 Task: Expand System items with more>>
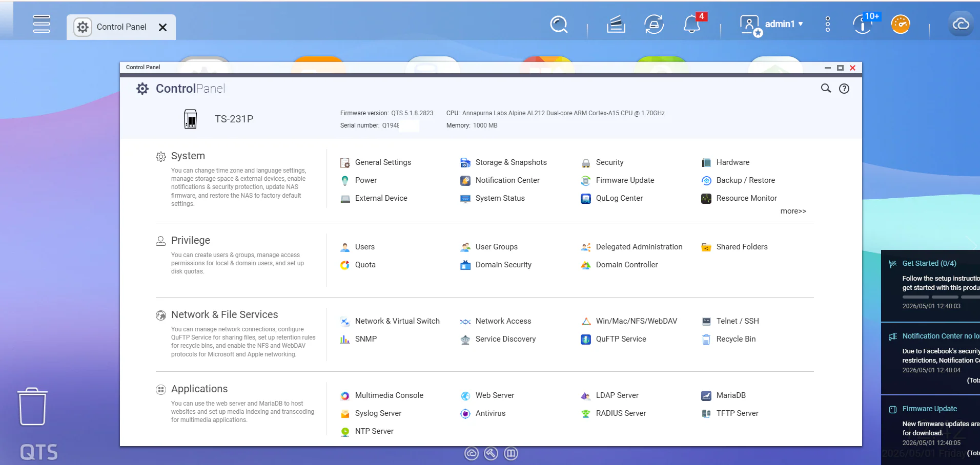793,211
